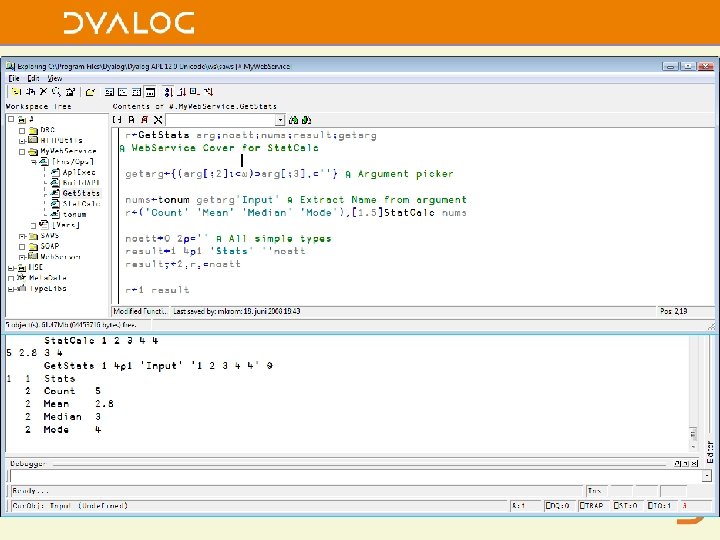Select the details view toolbar button
Screen dimensions: 720x540
point(150,92)
